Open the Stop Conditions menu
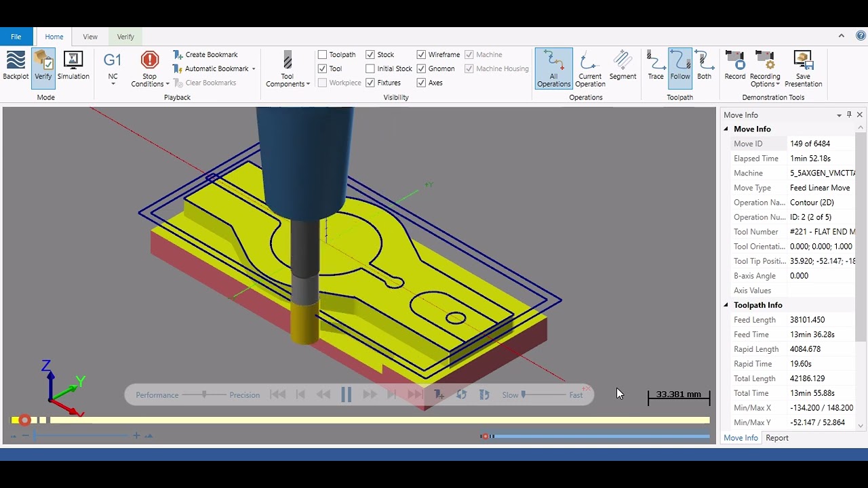The width and height of the screenshot is (868, 488). 150,80
